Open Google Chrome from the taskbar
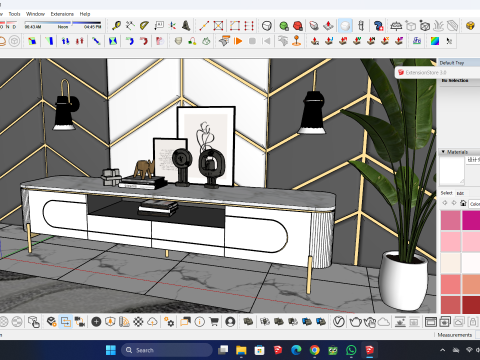Viewport: 480px width, 360px height. point(314,350)
